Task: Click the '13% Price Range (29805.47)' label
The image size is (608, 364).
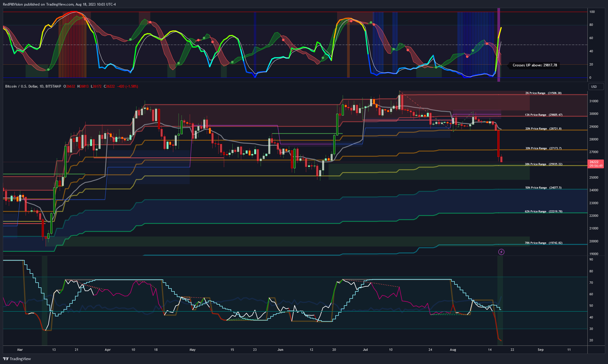Action: point(544,115)
